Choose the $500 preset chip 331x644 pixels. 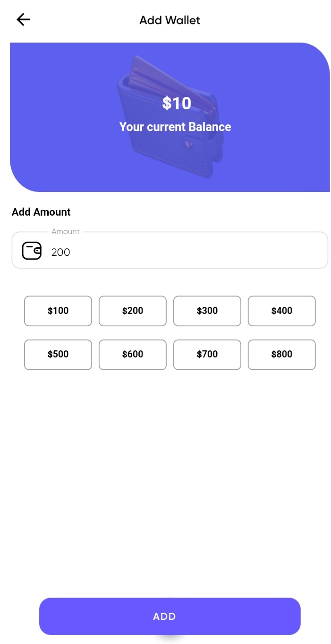[x=58, y=355]
